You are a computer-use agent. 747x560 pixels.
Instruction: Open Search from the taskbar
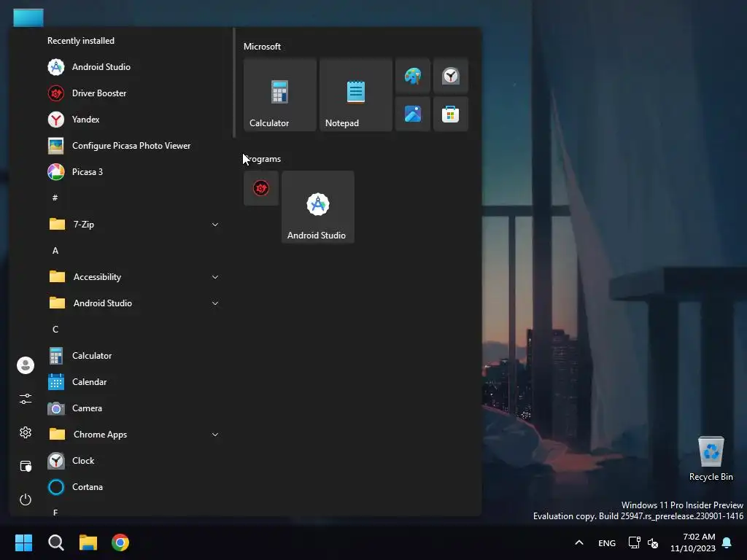[55, 542]
